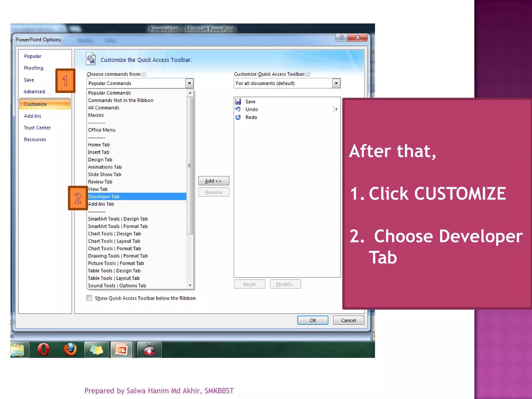Choose Developer Tab in the list
Viewport: 532px width, 399px height.
point(137,197)
